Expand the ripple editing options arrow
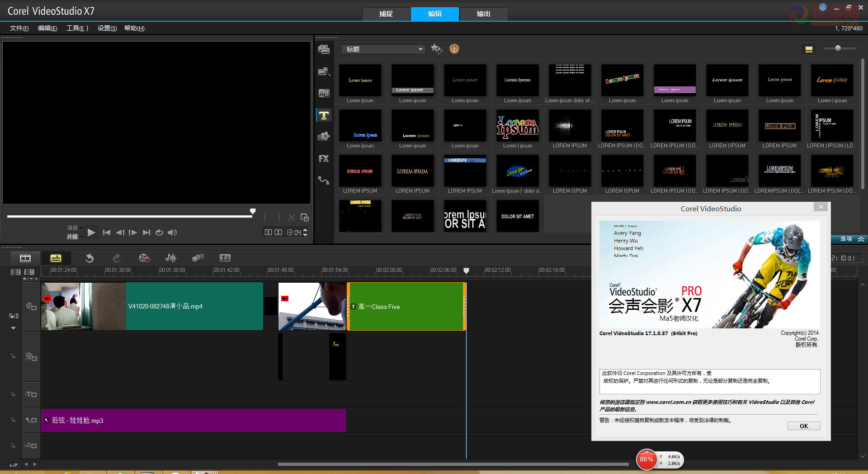 [x=13, y=328]
